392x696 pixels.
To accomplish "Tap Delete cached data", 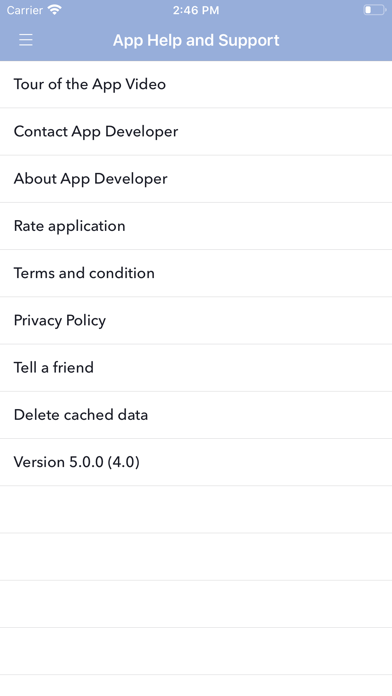I will click(196, 415).
